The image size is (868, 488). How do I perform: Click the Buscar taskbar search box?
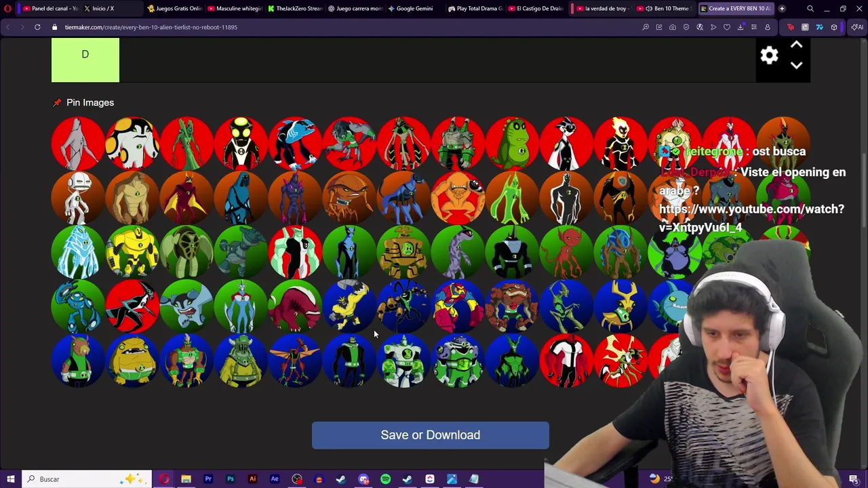pos(87,479)
